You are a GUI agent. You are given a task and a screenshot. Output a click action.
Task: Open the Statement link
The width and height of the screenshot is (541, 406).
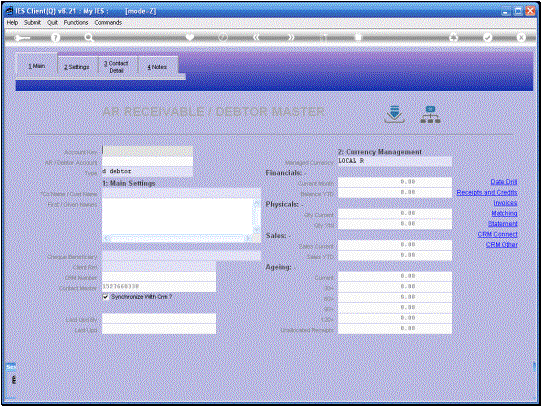[x=503, y=224]
